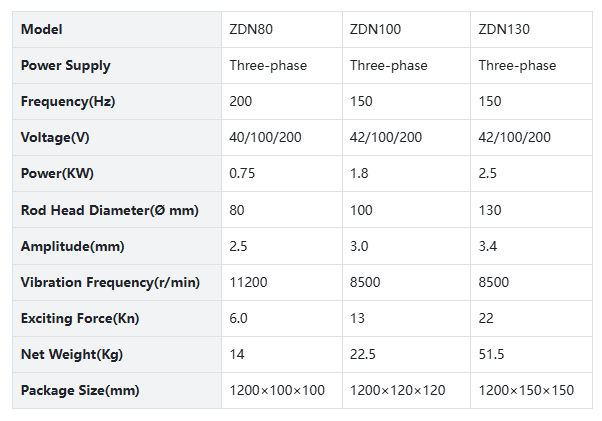The width and height of the screenshot is (602, 421).
Task: Click the Vibration Frequency(r/min) row label
Action: click(110, 282)
